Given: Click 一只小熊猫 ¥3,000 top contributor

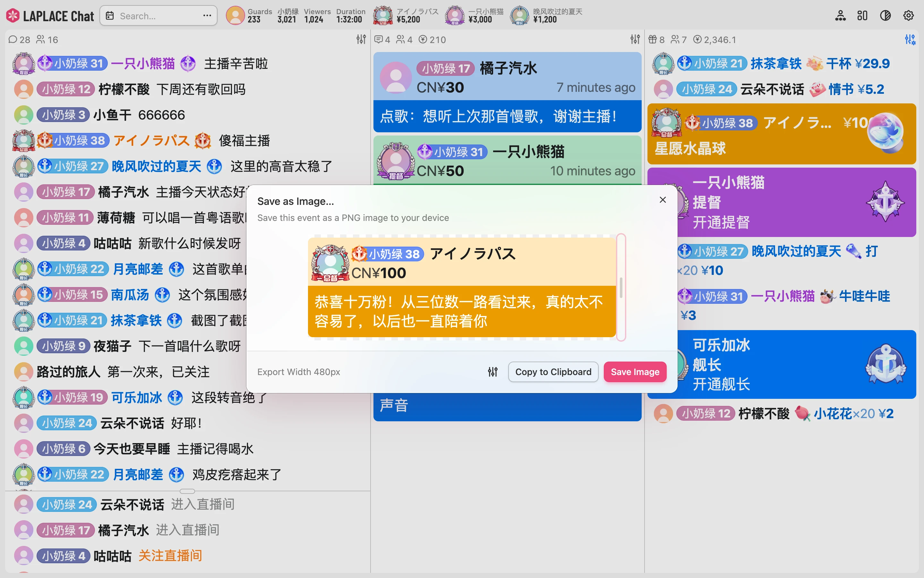Looking at the screenshot, I should click(x=475, y=16).
